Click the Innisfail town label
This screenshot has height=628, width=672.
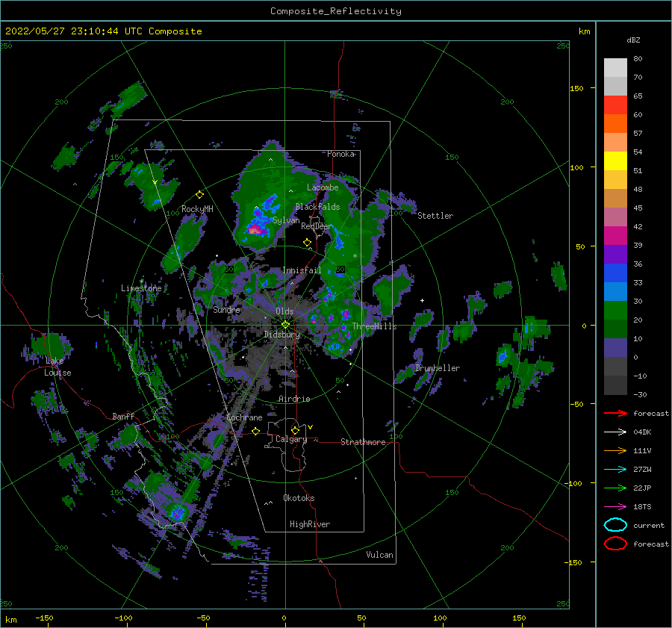coord(302,270)
